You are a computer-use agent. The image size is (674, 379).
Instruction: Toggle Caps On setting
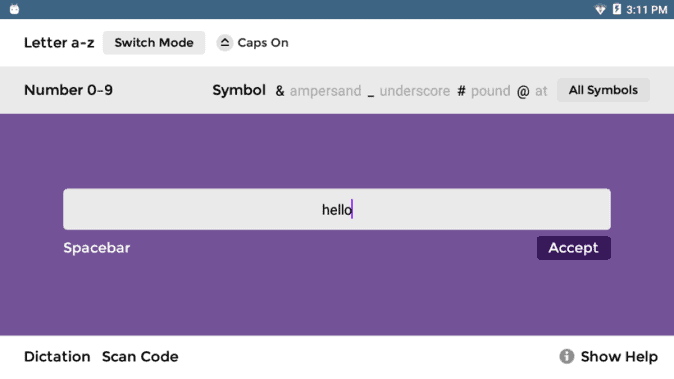252,43
